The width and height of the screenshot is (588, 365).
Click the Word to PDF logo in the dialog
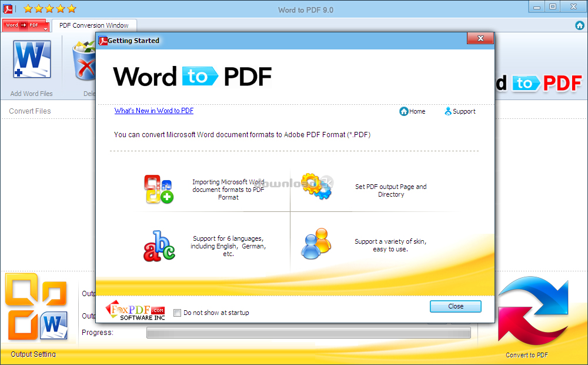click(192, 76)
